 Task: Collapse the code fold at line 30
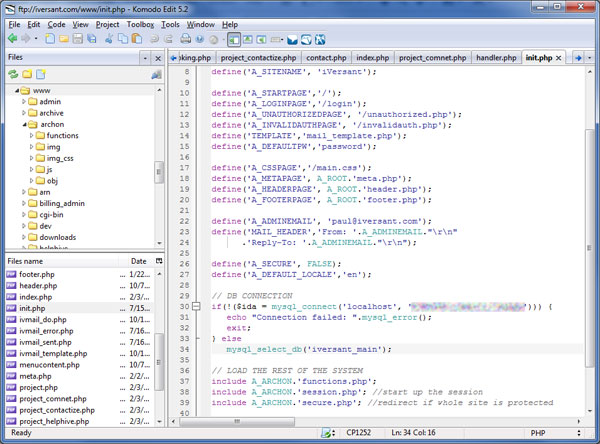pyautogui.click(x=196, y=306)
